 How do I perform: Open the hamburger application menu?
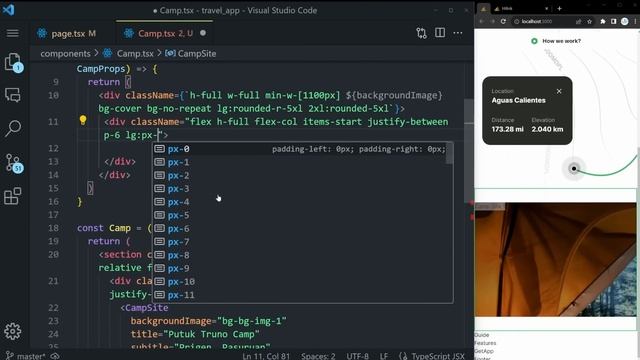13,33
